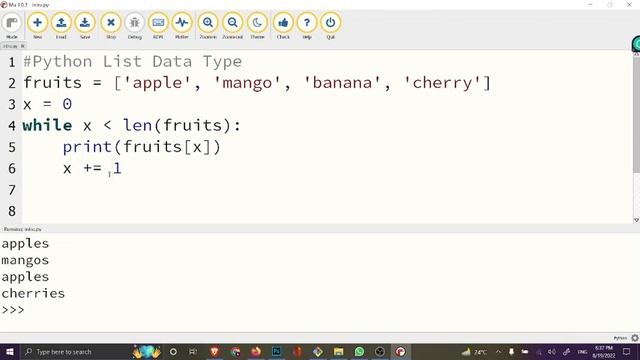Click the Python mode label in status bar
Image resolution: width=640 pixels, height=360 pixels.
[620, 338]
